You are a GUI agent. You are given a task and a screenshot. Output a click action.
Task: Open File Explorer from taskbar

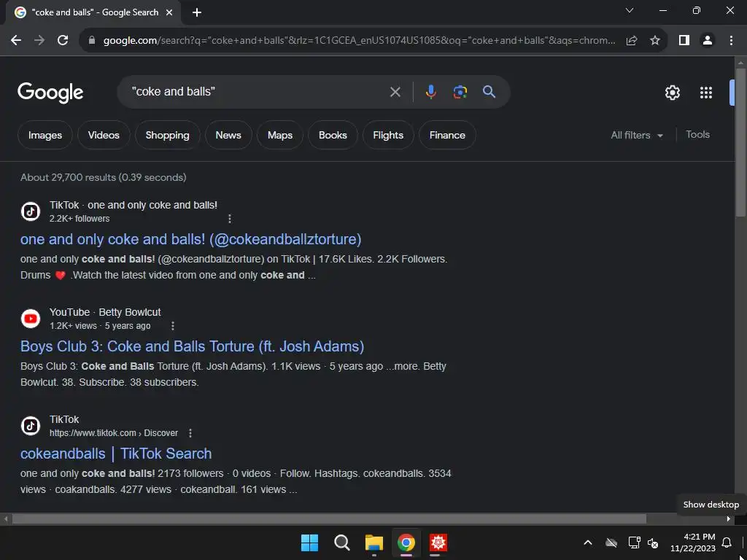(374, 542)
